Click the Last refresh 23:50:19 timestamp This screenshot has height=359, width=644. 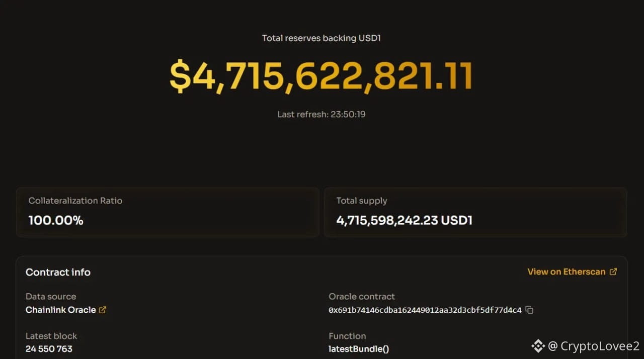tap(321, 114)
